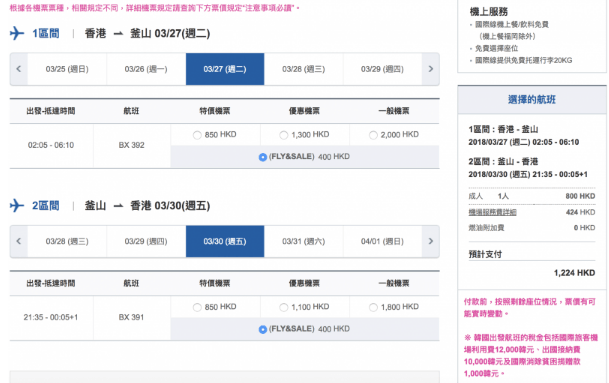Click the 預計支付 label
609x383 pixels.
coord(485,254)
